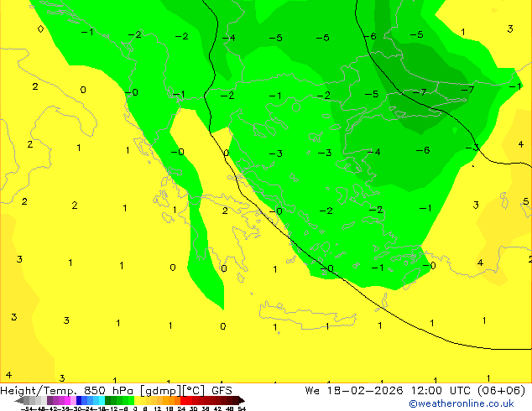
Task: Select the '(06+06)' forecast run text
Action: coord(502,391)
